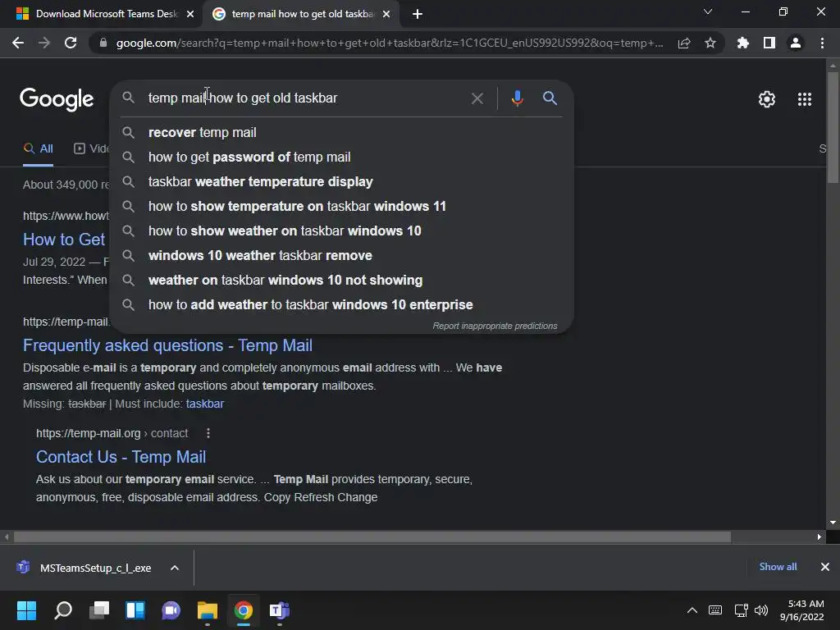Close the downloads bar
Viewport: 840px width, 630px height.
(825, 567)
